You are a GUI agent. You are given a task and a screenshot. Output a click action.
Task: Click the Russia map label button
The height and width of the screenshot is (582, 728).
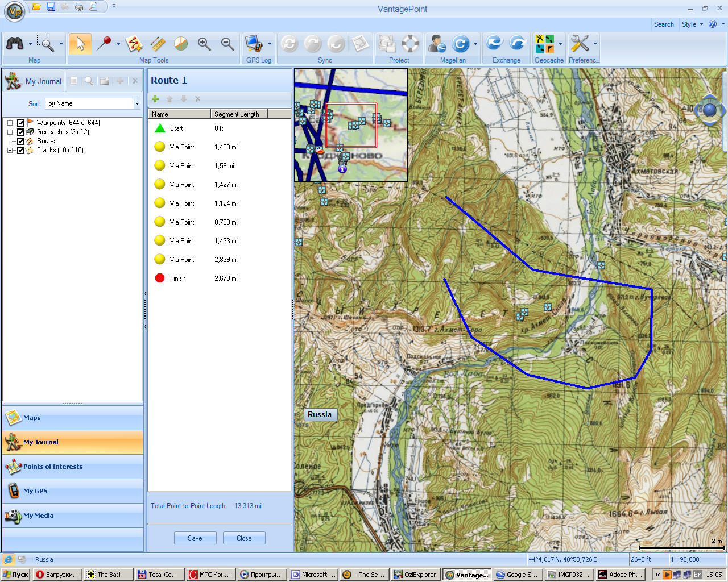click(x=320, y=415)
